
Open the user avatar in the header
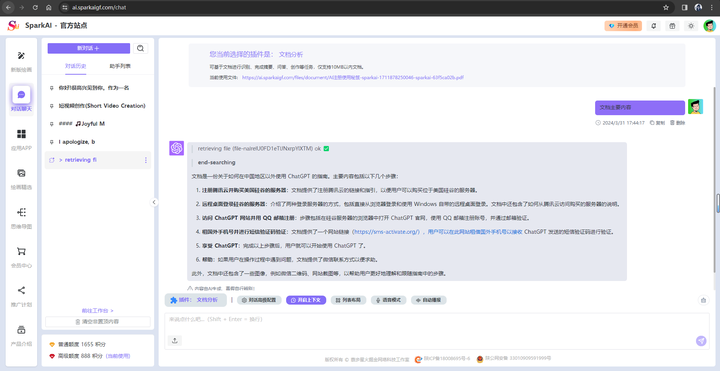coord(709,26)
